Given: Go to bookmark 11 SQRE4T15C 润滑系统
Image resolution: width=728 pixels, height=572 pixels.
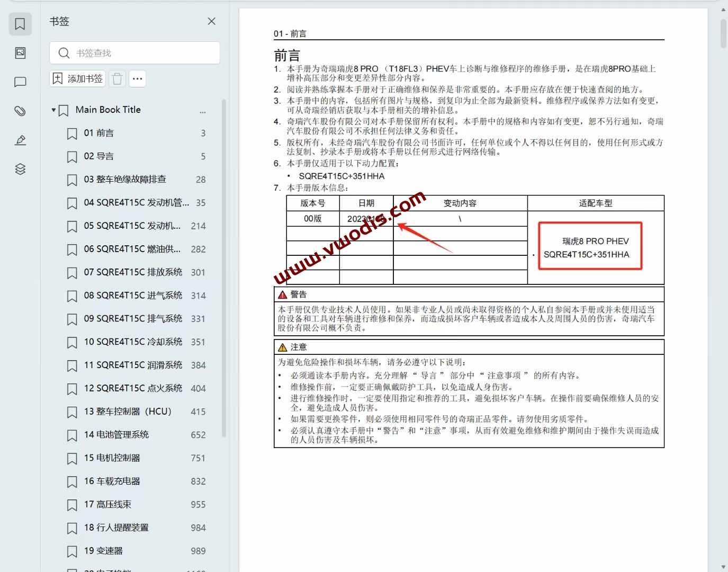Looking at the screenshot, I should (x=133, y=365).
